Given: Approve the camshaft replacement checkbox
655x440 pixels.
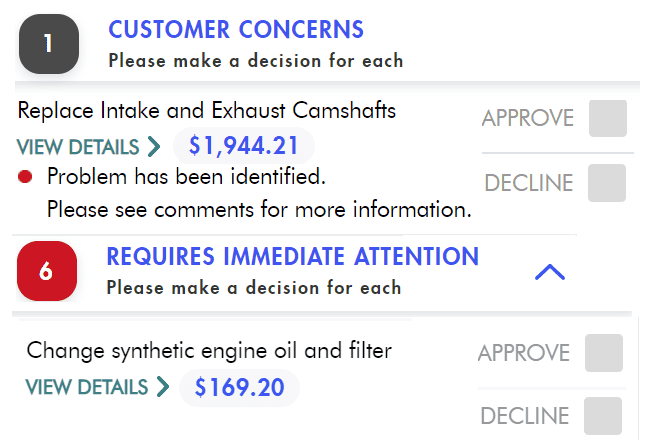Looking at the screenshot, I should 607,118.
